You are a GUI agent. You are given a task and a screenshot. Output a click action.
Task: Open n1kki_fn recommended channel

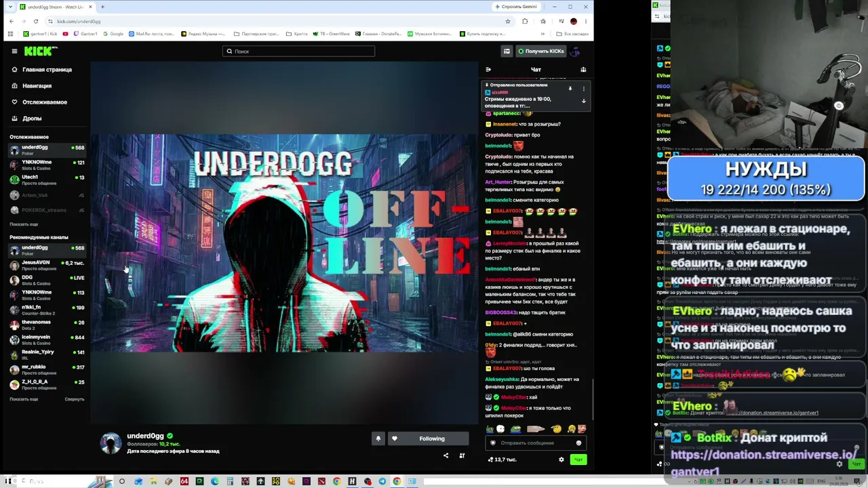[x=47, y=310]
